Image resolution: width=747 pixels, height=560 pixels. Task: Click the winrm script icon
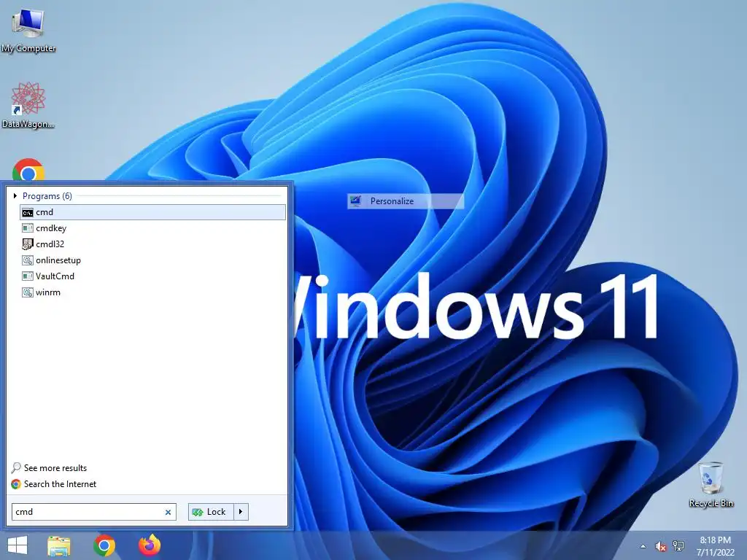[x=28, y=292]
